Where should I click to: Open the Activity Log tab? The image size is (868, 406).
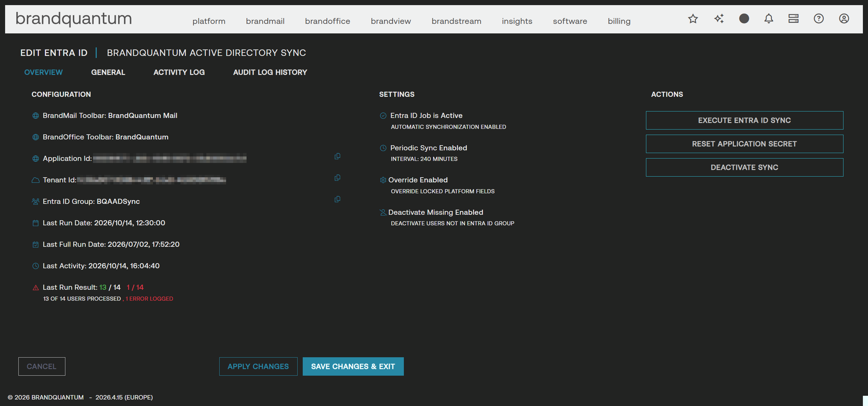tap(179, 72)
